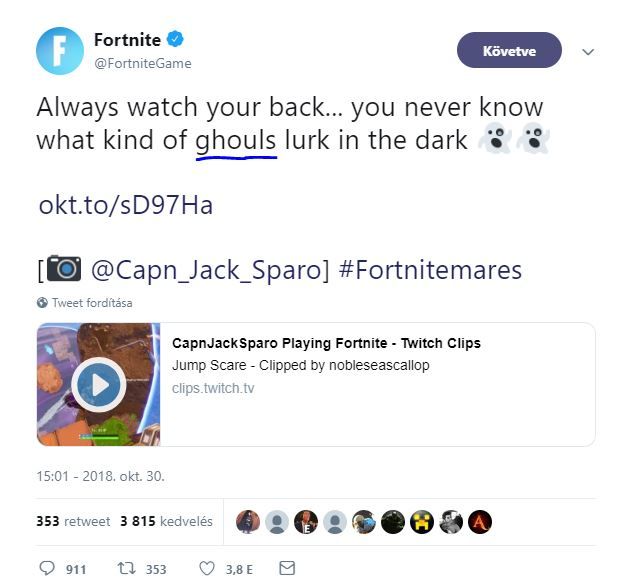
Task: Click the retweet arrows icon
Action: point(126,568)
